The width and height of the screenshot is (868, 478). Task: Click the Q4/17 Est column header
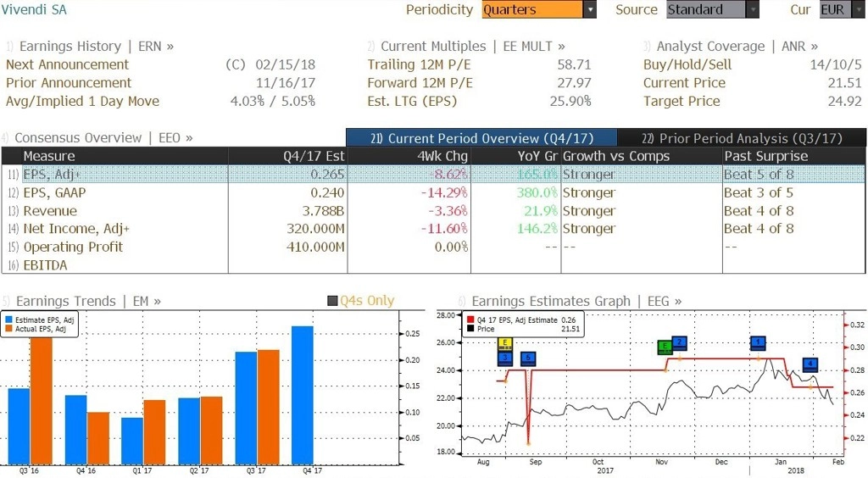pos(288,156)
